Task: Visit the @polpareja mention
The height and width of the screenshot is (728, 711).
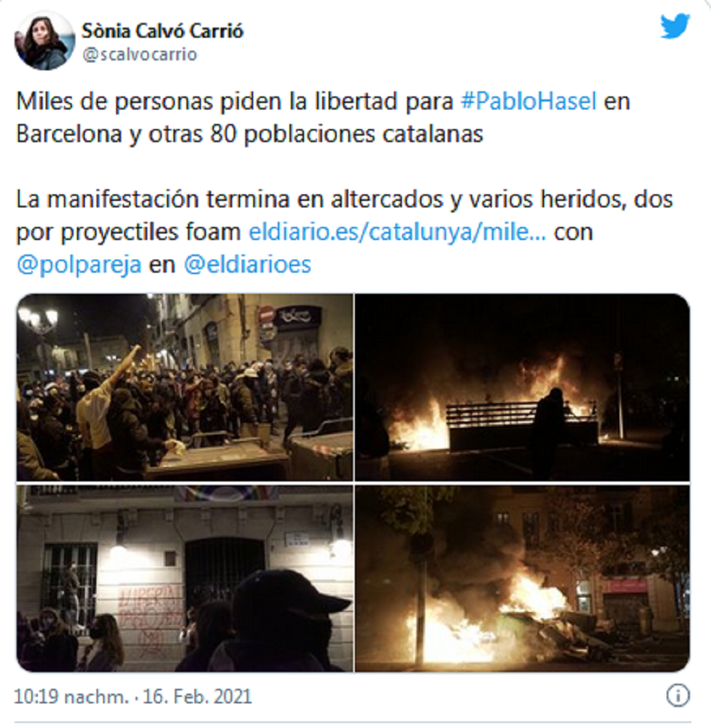Action: click(x=79, y=265)
